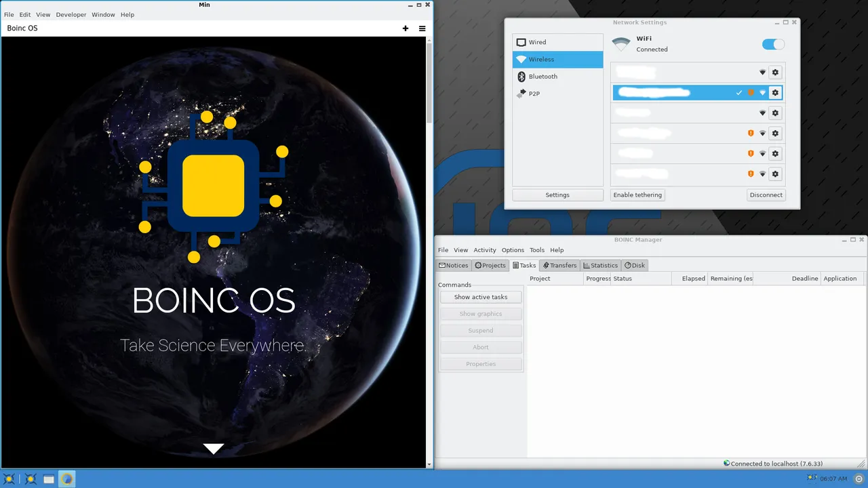Open settings gear of the connected WiFi network

coord(775,92)
